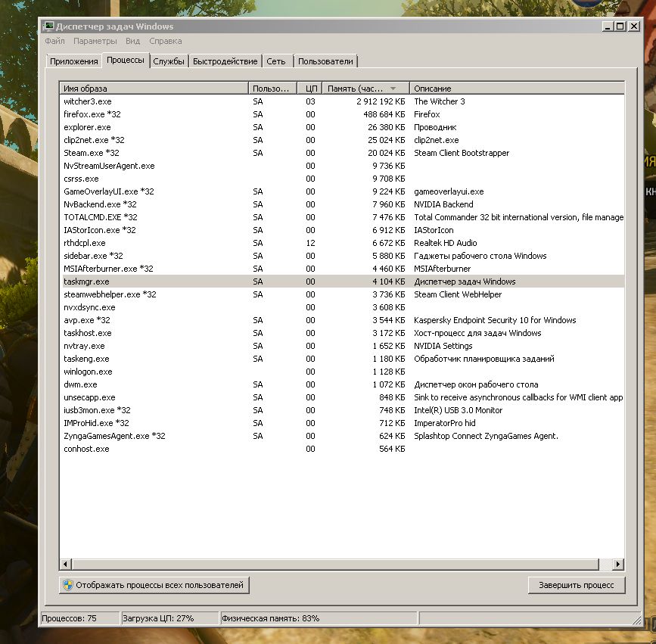Open the Вид menu
Image resolution: width=656 pixels, height=644 pixels.
(132, 41)
